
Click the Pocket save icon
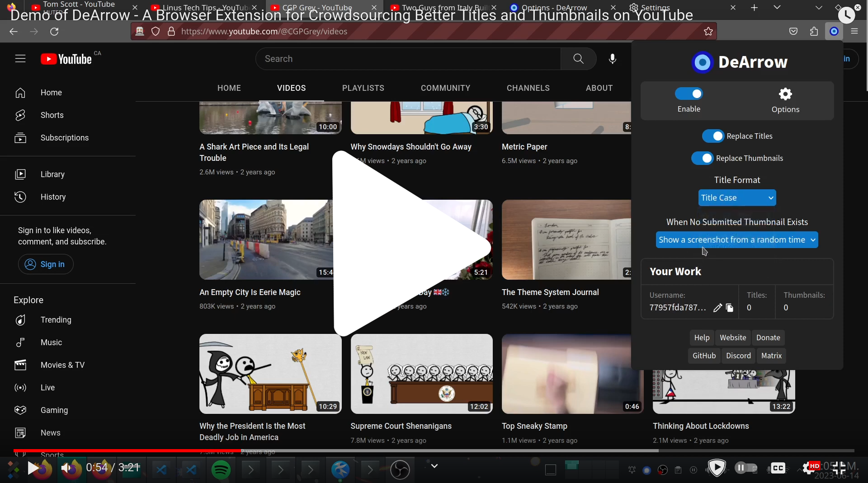(793, 31)
